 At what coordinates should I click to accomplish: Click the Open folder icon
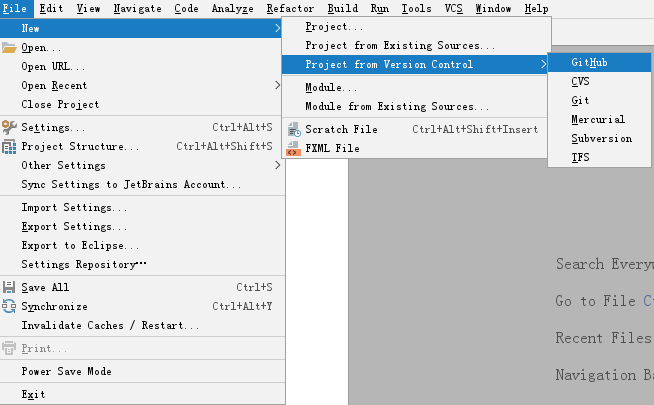10,47
